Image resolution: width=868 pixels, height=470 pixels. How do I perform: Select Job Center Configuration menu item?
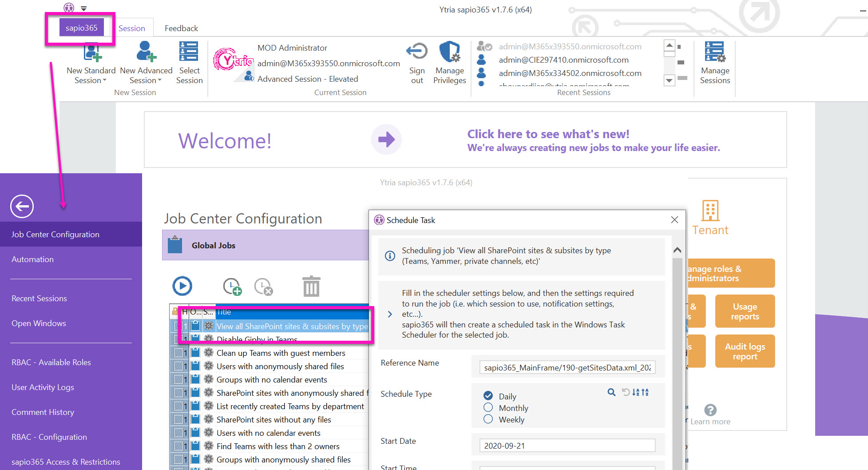[71, 234]
